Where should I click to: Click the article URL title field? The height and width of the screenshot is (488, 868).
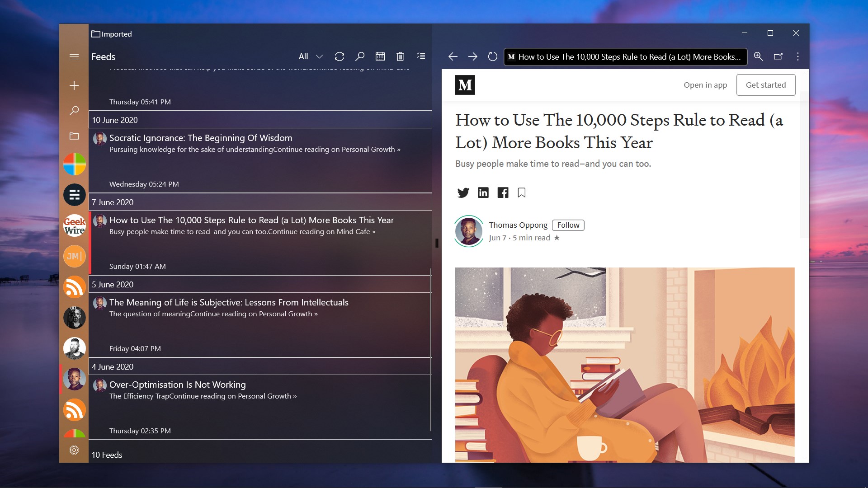(x=625, y=57)
